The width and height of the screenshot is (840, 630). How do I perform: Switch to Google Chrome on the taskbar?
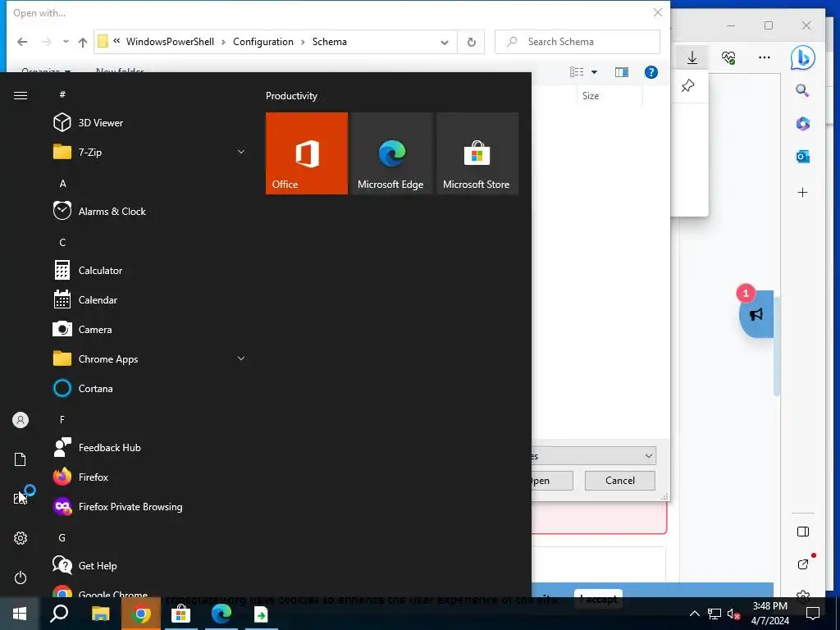coord(141,614)
